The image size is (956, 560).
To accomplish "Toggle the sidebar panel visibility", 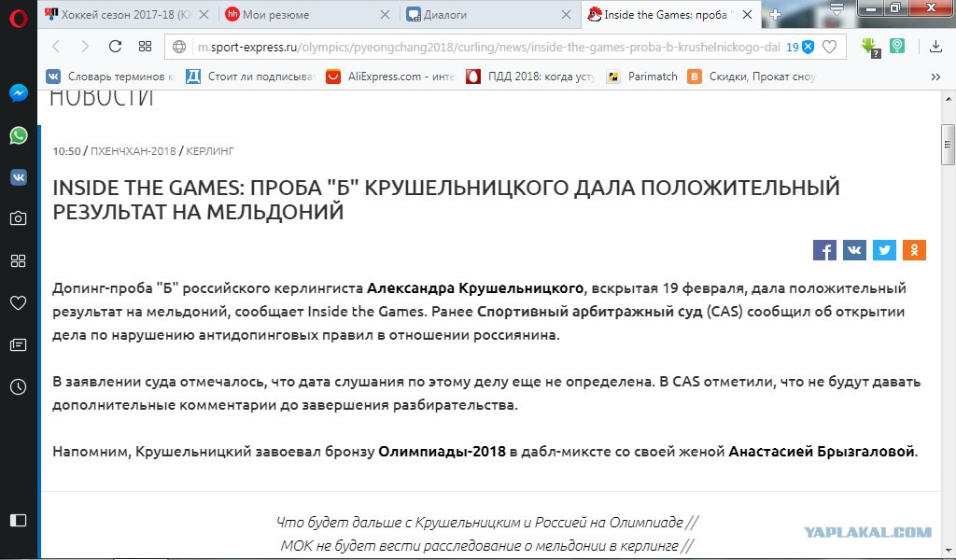I will 19,520.
